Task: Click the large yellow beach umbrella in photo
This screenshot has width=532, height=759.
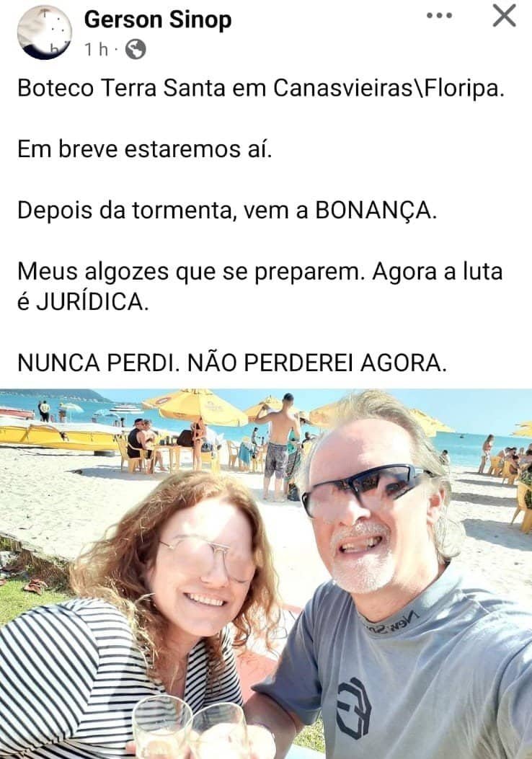Action: 195,407
